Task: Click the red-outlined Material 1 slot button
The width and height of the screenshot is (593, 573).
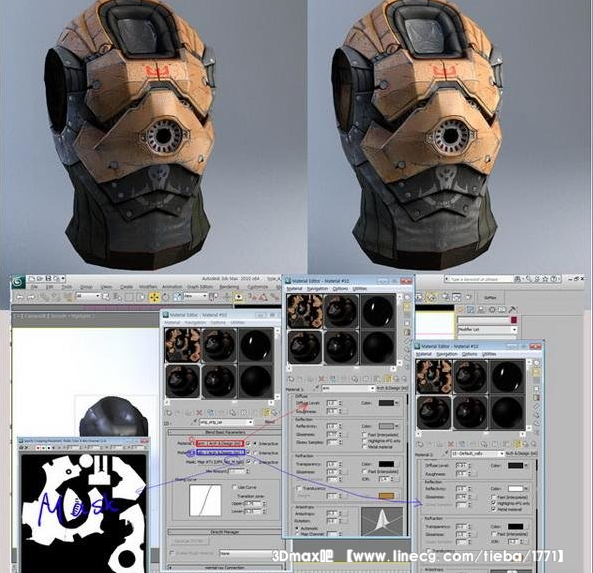Action: 220,443
